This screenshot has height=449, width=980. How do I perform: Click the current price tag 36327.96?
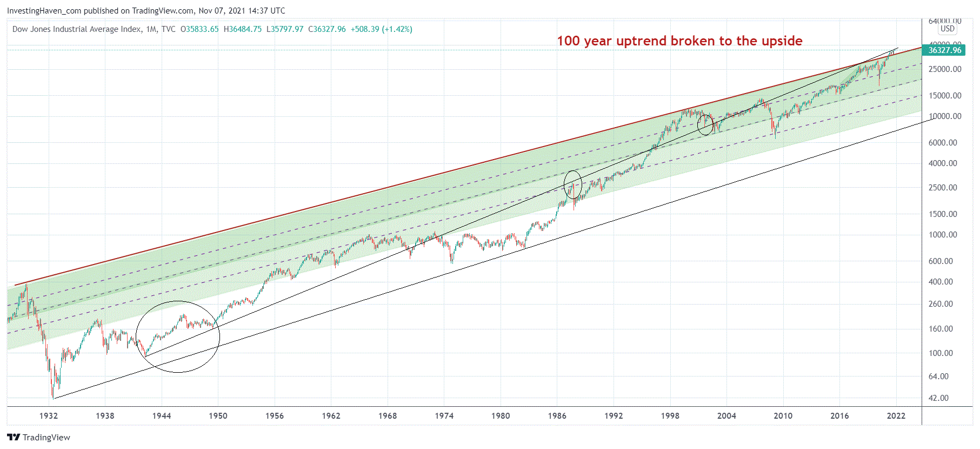point(945,50)
